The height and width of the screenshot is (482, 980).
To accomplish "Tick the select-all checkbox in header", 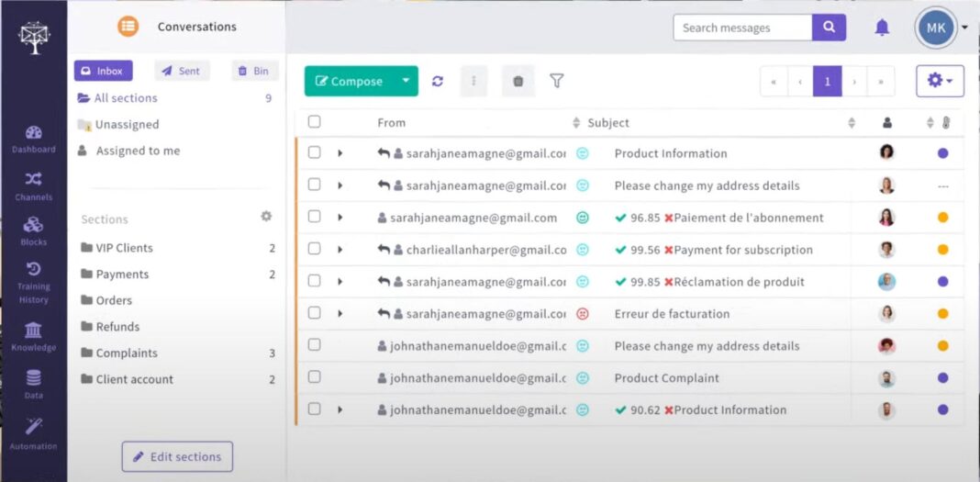I will point(315,122).
